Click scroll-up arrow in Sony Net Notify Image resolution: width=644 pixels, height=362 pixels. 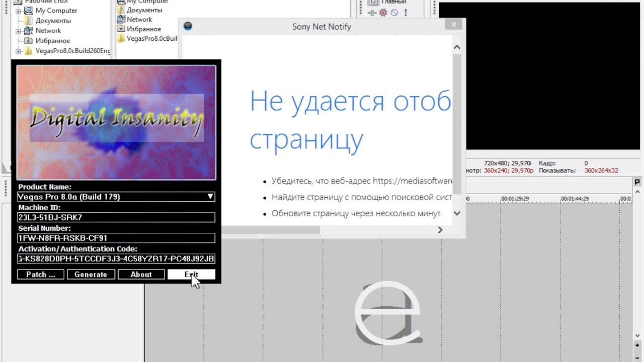pyautogui.click(x=457, y=47)
